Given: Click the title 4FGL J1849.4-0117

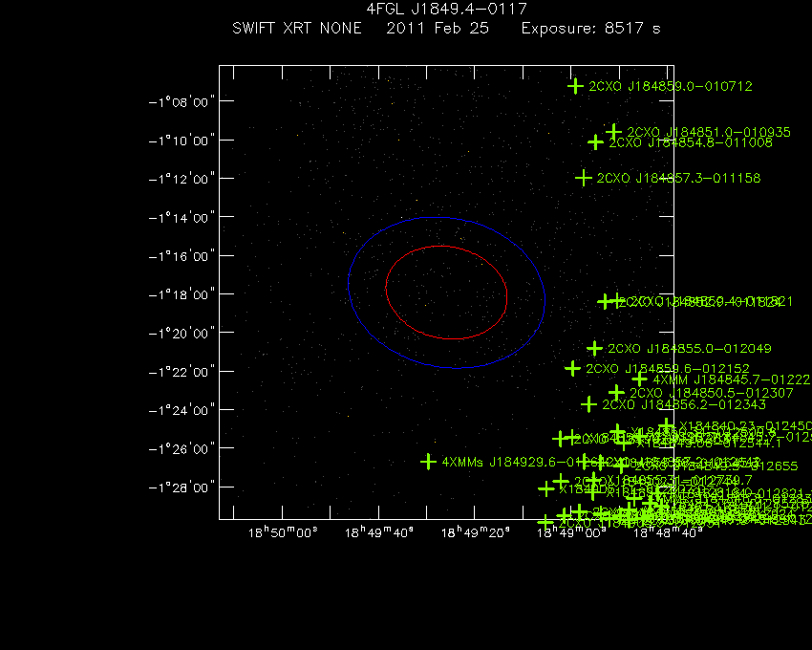Looking at the screenshot, I should pos(446,9).
